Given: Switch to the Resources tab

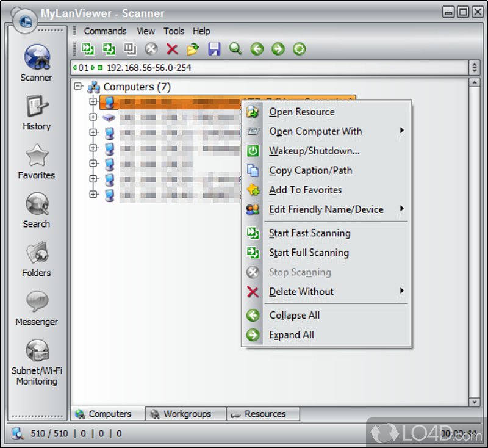Looking at the screenshot, I should (265, 414).
